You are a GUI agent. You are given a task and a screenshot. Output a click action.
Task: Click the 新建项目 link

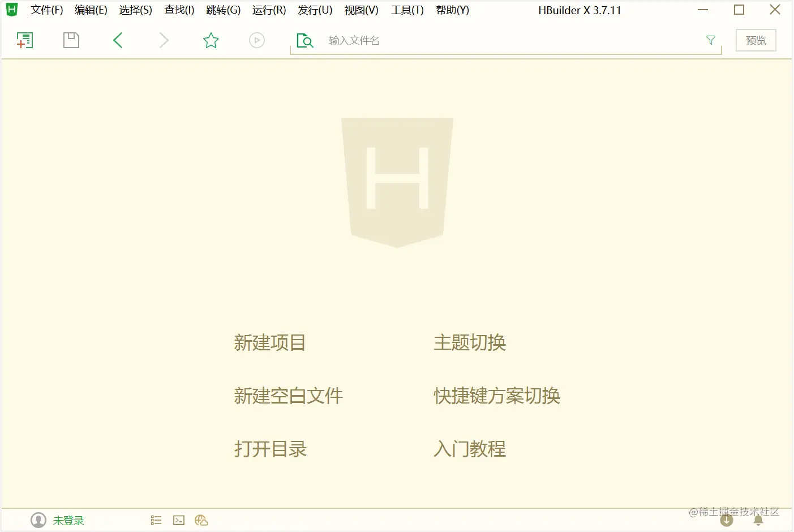coord(270,342)
